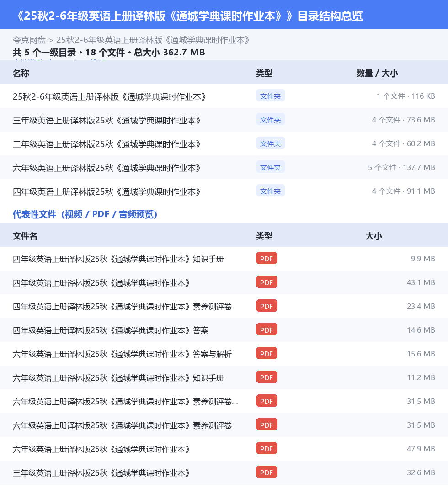Click 文件夹 badge of 25秋2-6年级 row
This screenshot has width=448, height=499.
coord(270,96)
